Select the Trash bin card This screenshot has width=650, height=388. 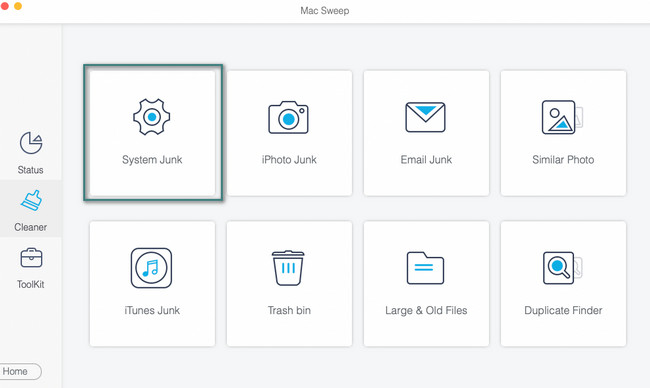pyautogui.click(x=289, y=284)
